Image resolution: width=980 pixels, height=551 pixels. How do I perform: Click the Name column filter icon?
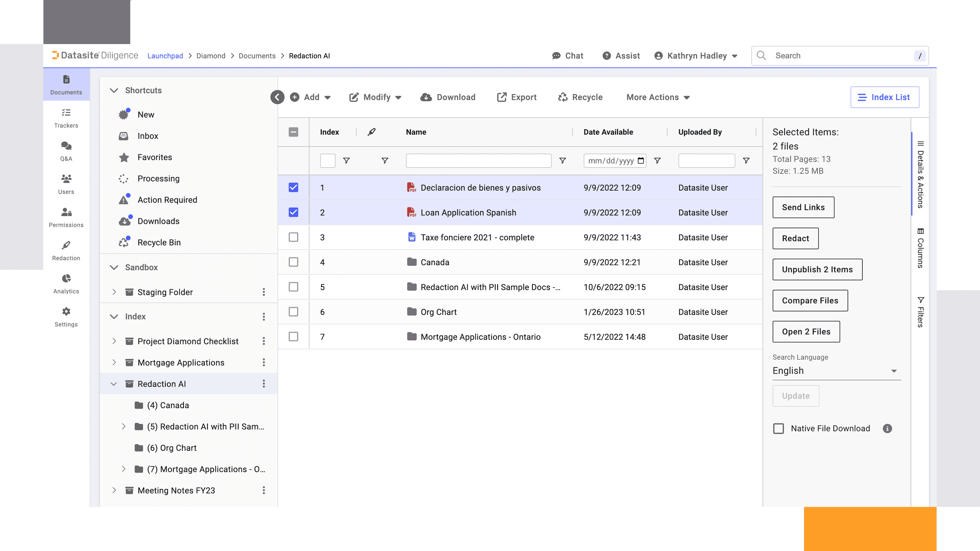pos(562,161)
